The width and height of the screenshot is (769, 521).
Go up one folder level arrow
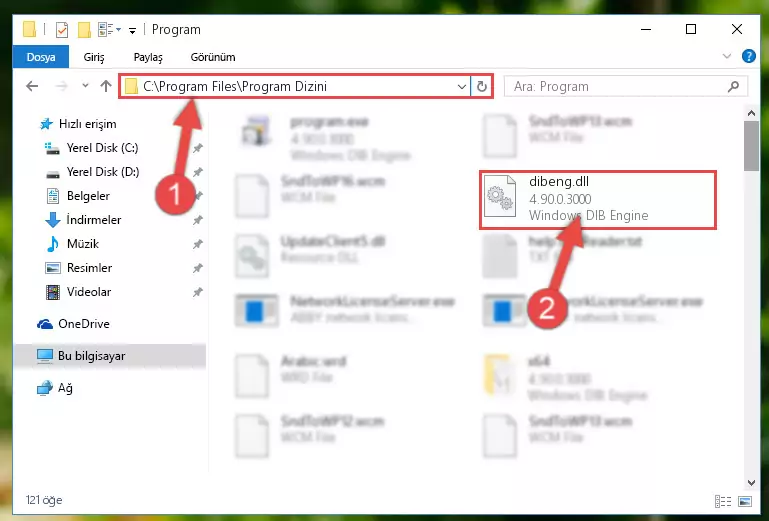(x=106, y=86)
